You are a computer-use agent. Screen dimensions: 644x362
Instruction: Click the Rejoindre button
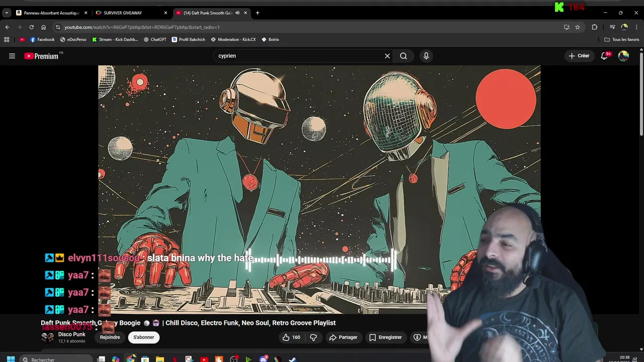[x=110, y=337]
